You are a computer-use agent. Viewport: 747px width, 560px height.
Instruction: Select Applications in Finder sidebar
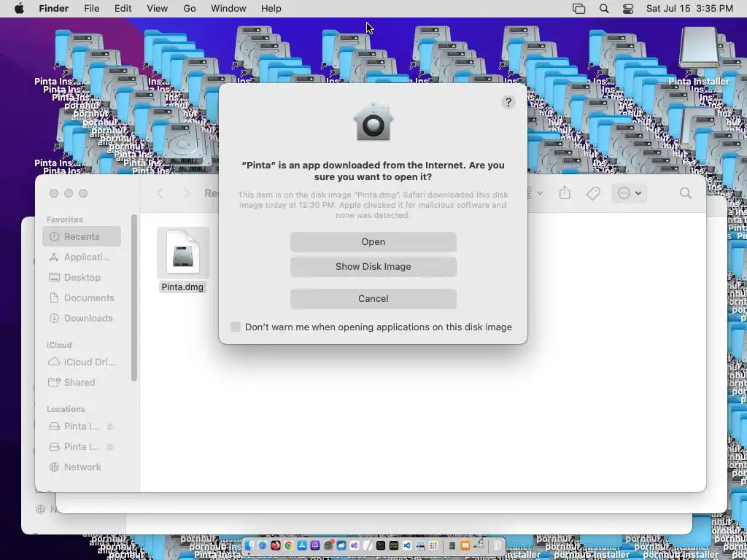[82, 257]
